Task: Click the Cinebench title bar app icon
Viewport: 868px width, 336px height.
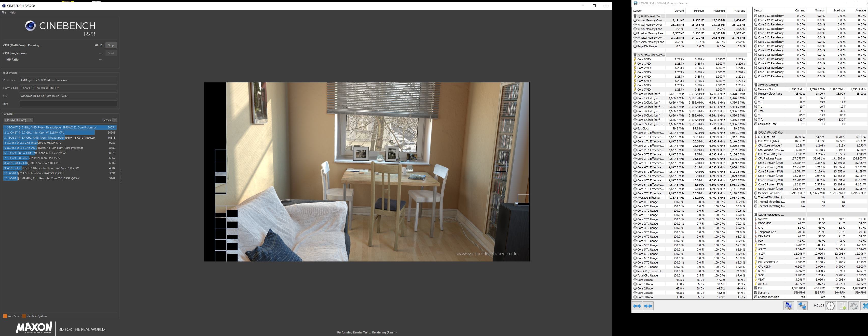Action: coord(4,6)
